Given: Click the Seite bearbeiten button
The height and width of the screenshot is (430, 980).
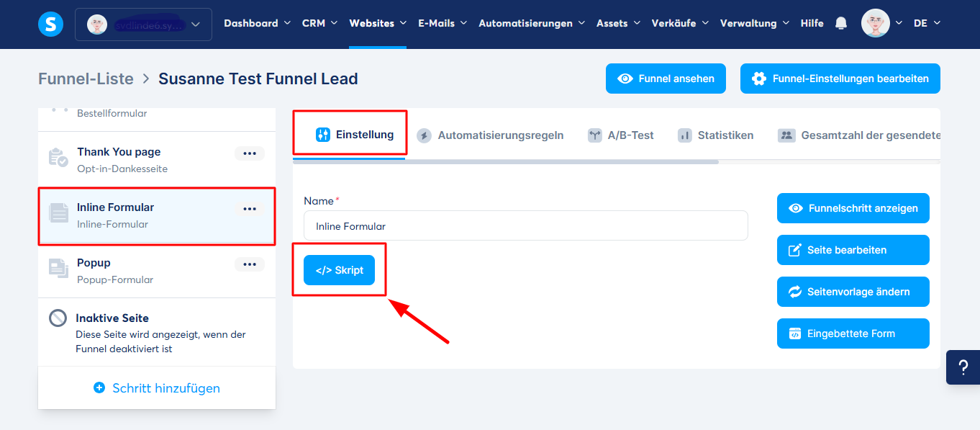Looking at the screenshot, I should (853, 250).
